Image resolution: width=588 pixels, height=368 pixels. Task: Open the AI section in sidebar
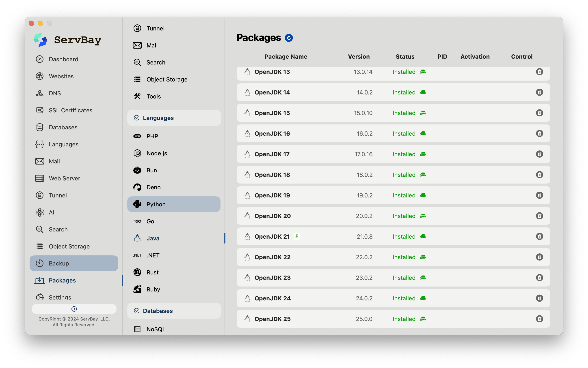(x=51, y=212)
